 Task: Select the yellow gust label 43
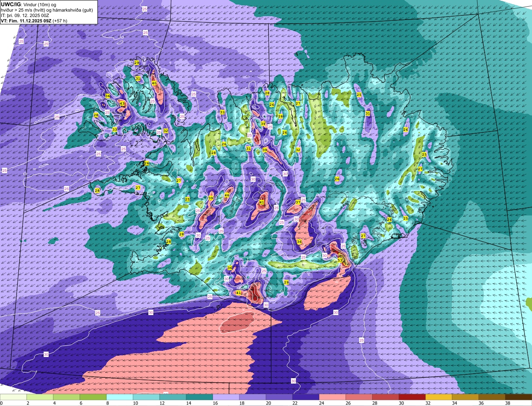(x=122, y=103)
